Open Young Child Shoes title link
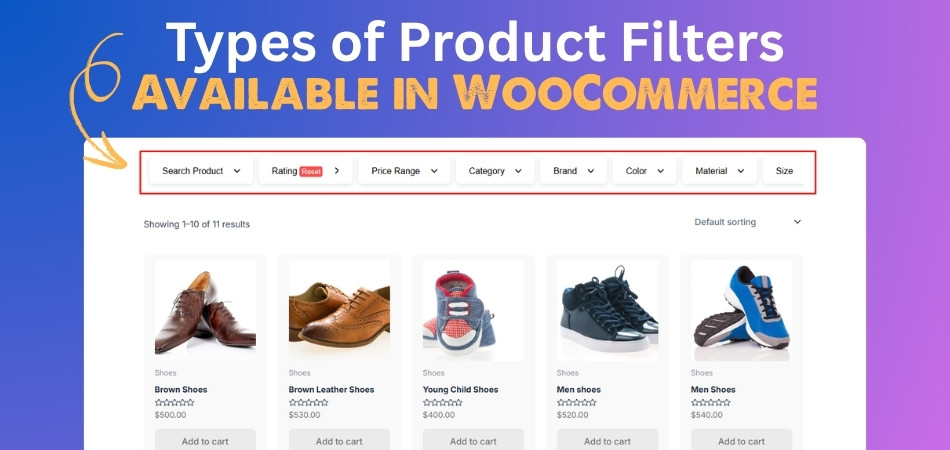This screenshot has width=950, height=450. (x=460, y=389)
